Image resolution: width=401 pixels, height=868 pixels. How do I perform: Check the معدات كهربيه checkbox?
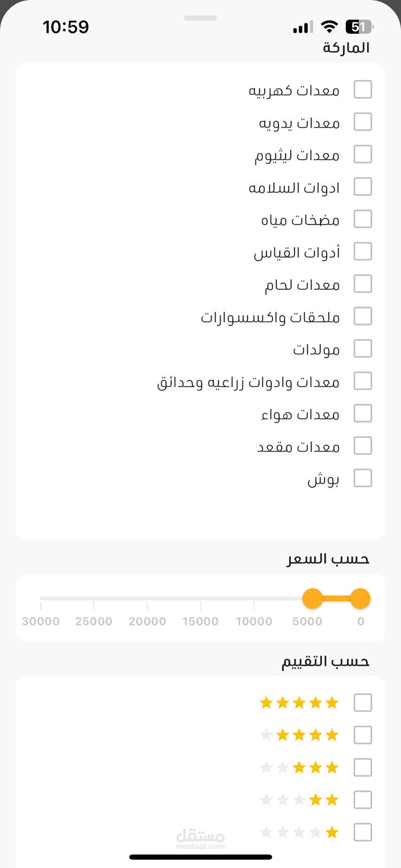[362, 90]
